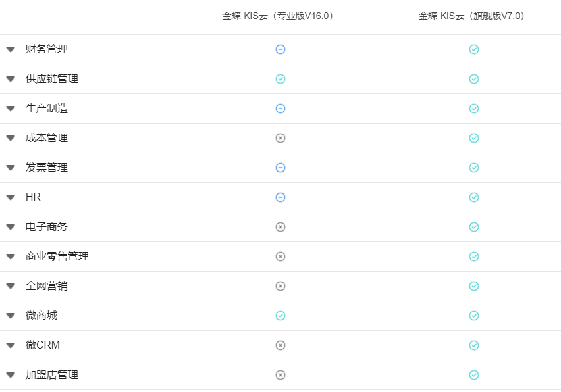The image size is (561, 392).
Task: Click the checkmark icon for 供应链管理 in 专业版 column
Action: click(x=280, y=79)
